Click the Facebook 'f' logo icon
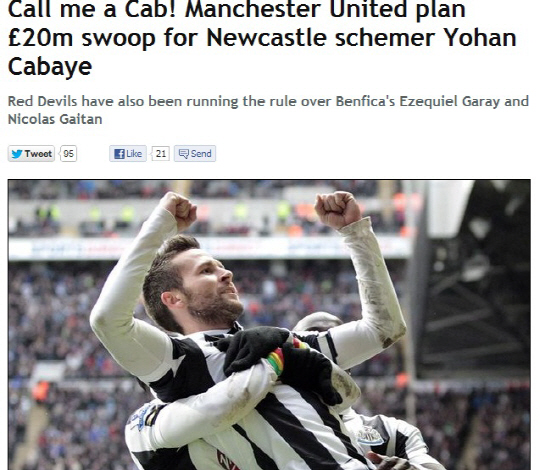This screenshot has width=540, height=470. click(x=119, y=154)
